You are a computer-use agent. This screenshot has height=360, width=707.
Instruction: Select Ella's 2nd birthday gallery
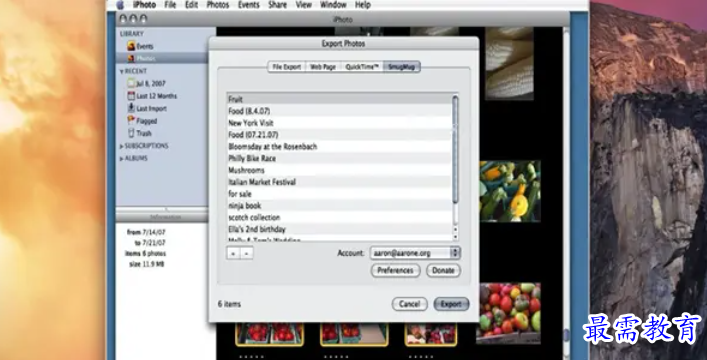[x=339, y=229]
